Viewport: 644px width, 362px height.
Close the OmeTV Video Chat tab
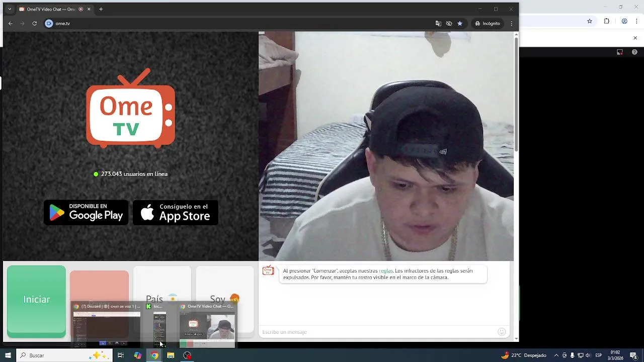click(89, 9)
